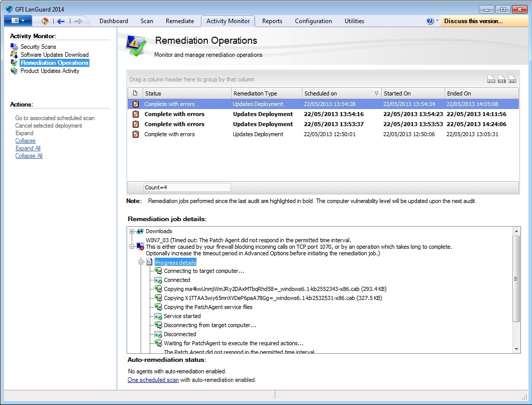
Task: Sort by Started On column header
Action: point(413,93)
